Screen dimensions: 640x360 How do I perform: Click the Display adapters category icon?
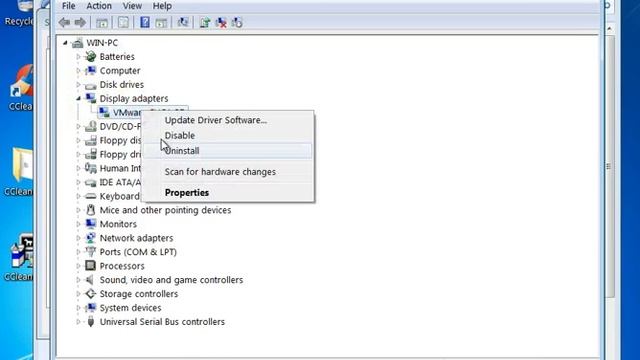pos(91,98)
